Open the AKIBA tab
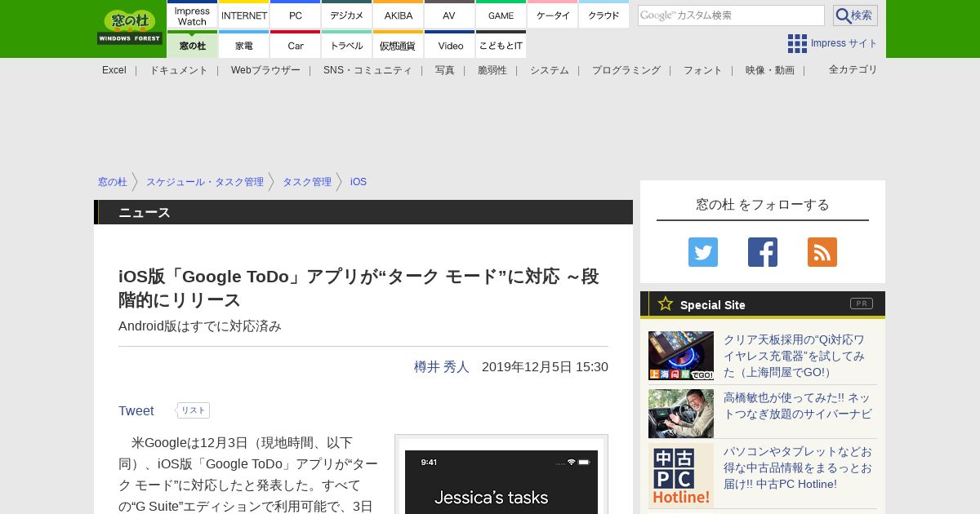 pos(399,15)
